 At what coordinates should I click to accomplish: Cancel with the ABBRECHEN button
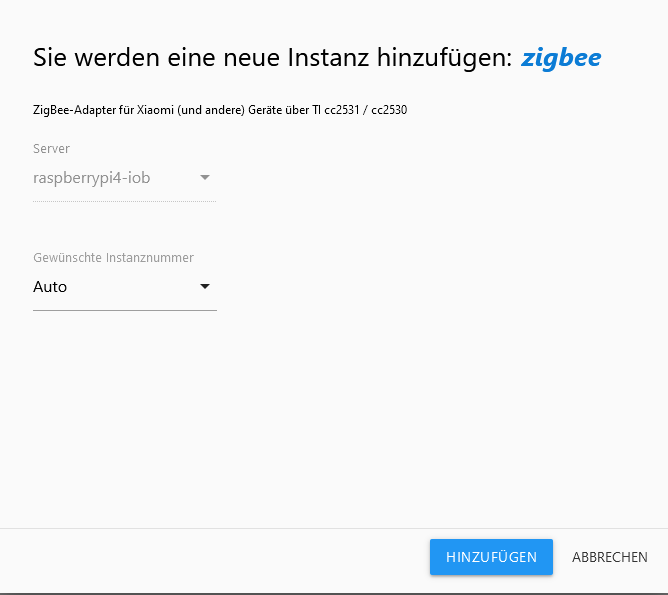coord(610,557)
